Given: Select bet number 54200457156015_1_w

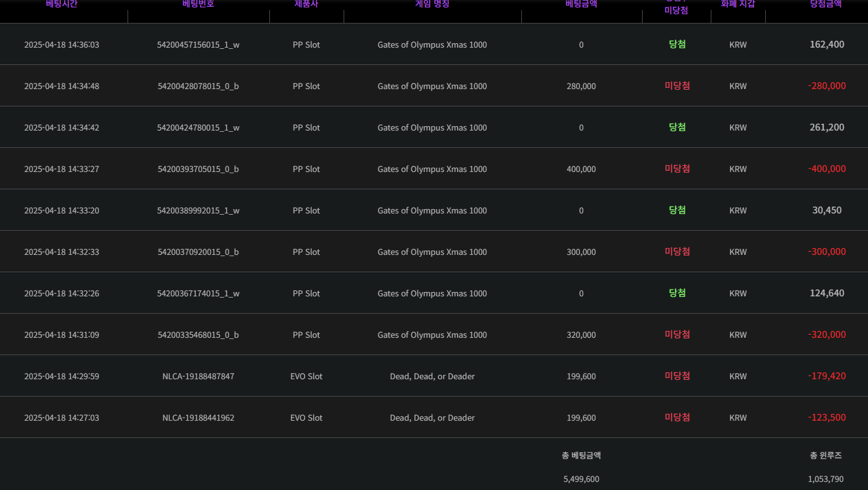Looking at the screenshot, I should pos(198,45).
